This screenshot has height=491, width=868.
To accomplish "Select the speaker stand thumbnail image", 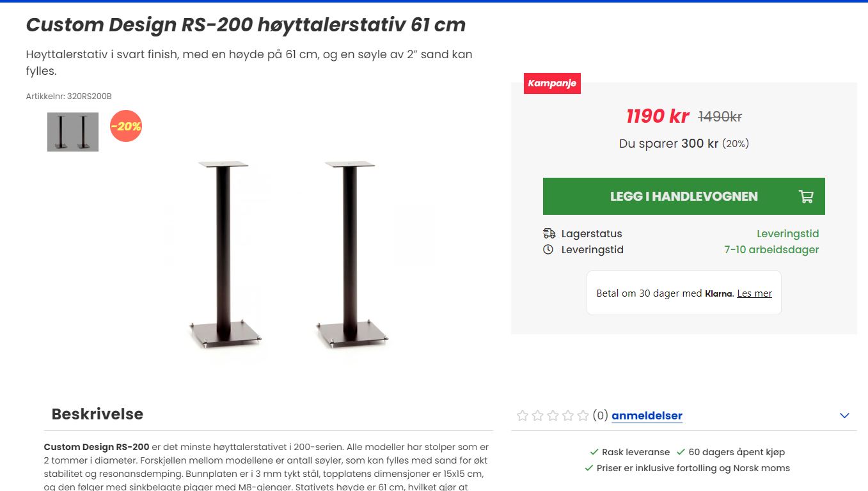I will (x=73, y=132).
